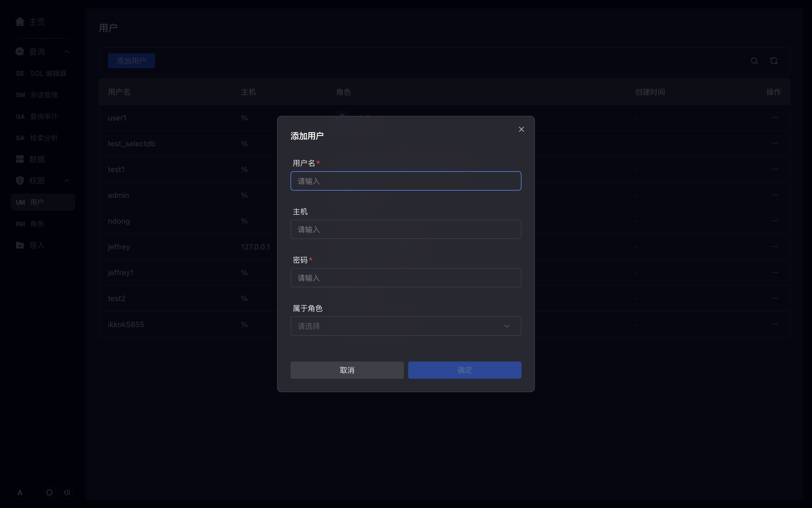Click the 用户名 column header

pos(119,92)
